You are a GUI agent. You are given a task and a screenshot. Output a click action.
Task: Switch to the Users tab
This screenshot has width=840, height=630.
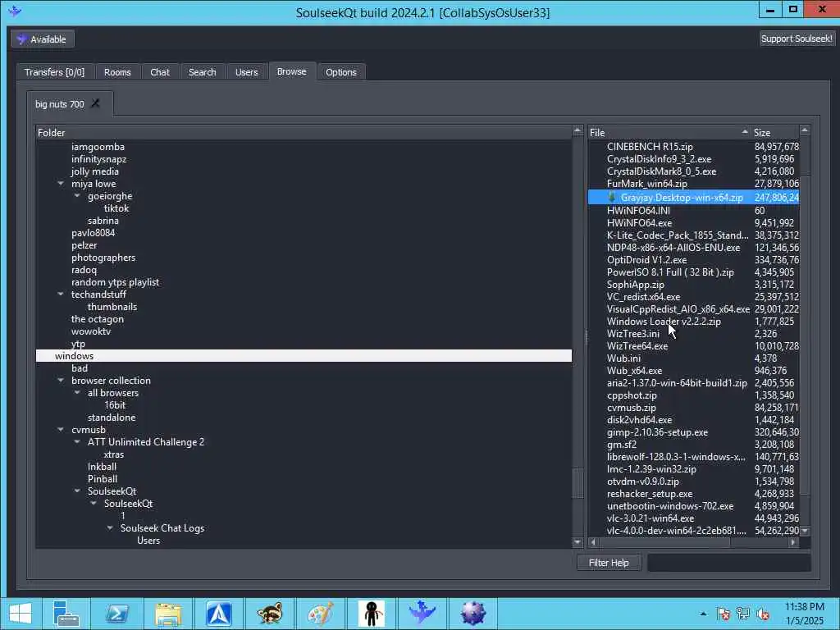[x=246, y=72]
